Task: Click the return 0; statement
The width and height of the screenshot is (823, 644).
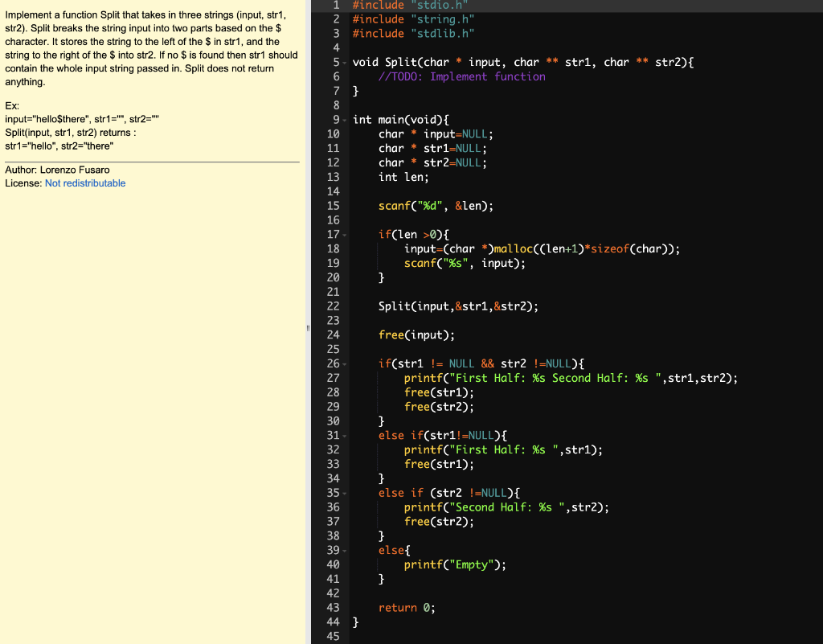Action: [x=407, y=608]
